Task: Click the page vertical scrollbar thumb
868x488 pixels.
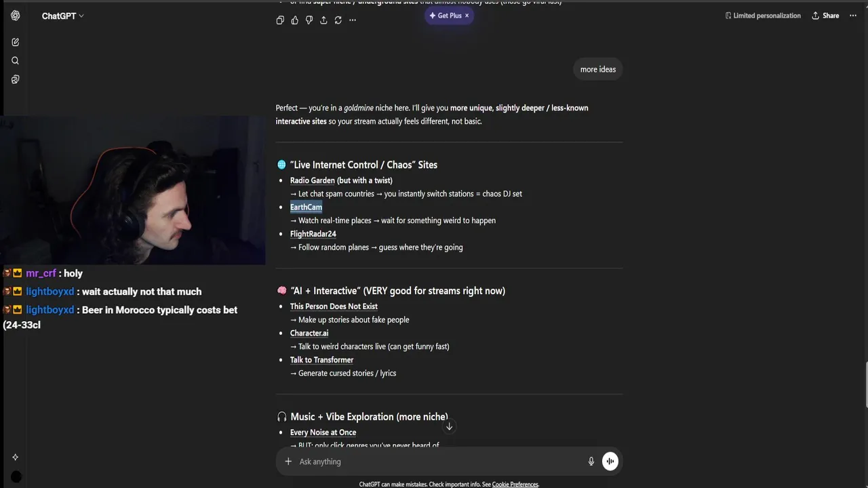Action: coord(865,385)
